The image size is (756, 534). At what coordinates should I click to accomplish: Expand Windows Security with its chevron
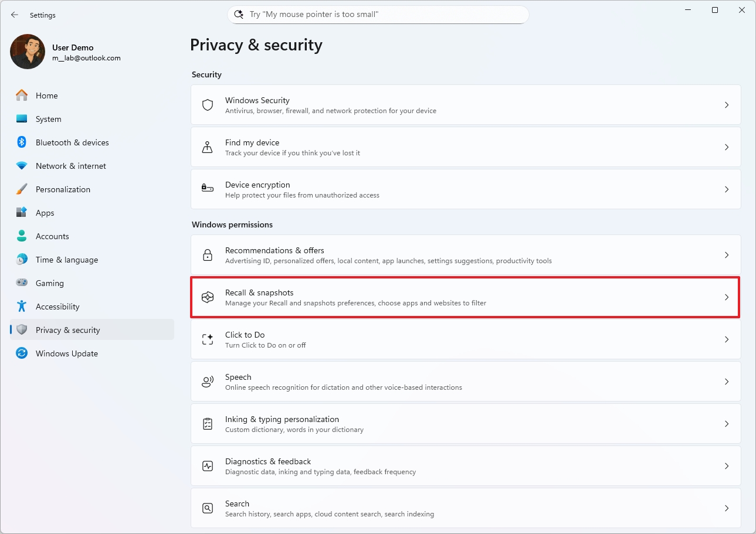(727, 105)
